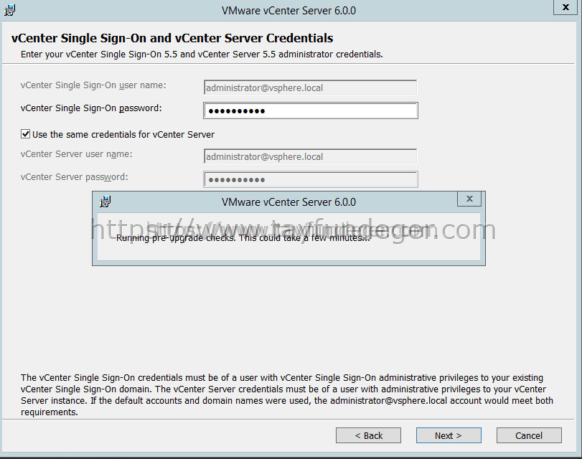Click the heading 'vCenter Single Sign-On and vCenter Server Credentials'
582x459 pixels.
click(172, 38)
